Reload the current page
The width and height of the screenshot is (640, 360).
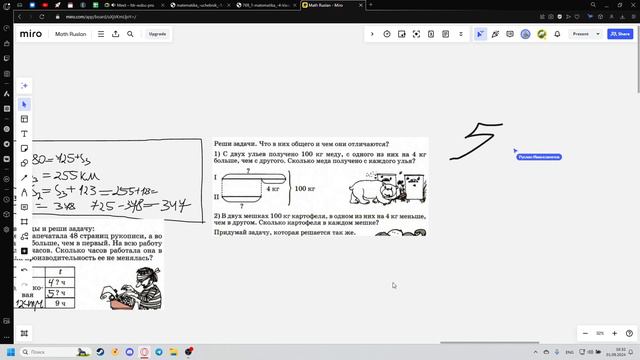(42, 17)
